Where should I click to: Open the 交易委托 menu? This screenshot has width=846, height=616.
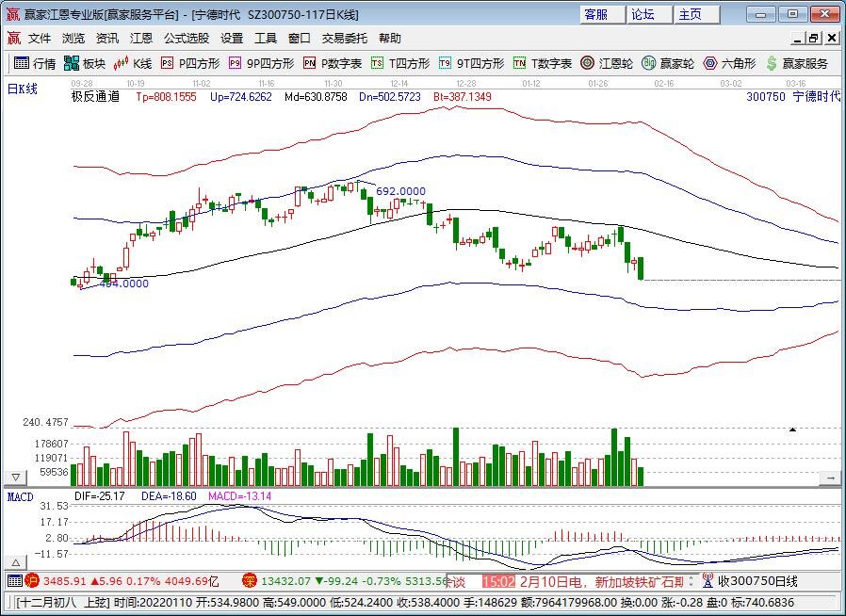coord(344,39)
